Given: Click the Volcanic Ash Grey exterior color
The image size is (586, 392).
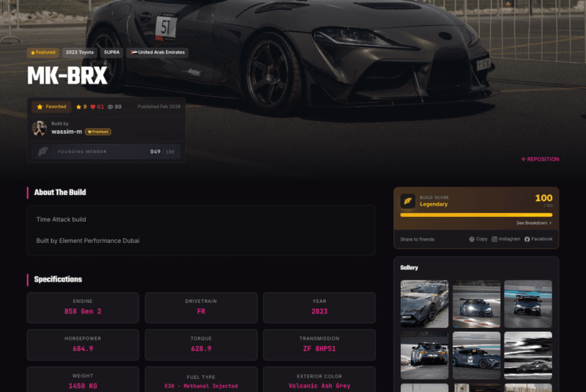Looking at the screenshot, I should tap(319, 386).
